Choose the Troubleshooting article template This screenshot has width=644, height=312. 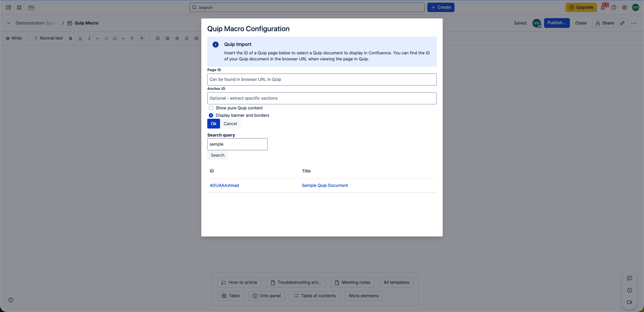[296, 283]
